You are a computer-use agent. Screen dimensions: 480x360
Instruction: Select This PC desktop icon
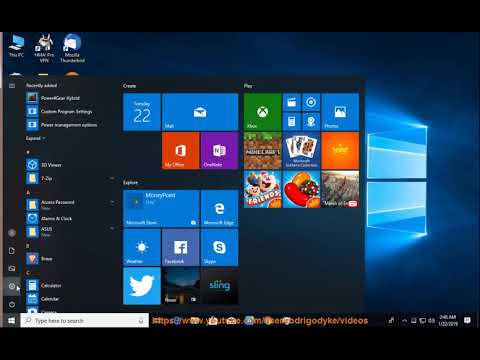[x=16, y=46]
